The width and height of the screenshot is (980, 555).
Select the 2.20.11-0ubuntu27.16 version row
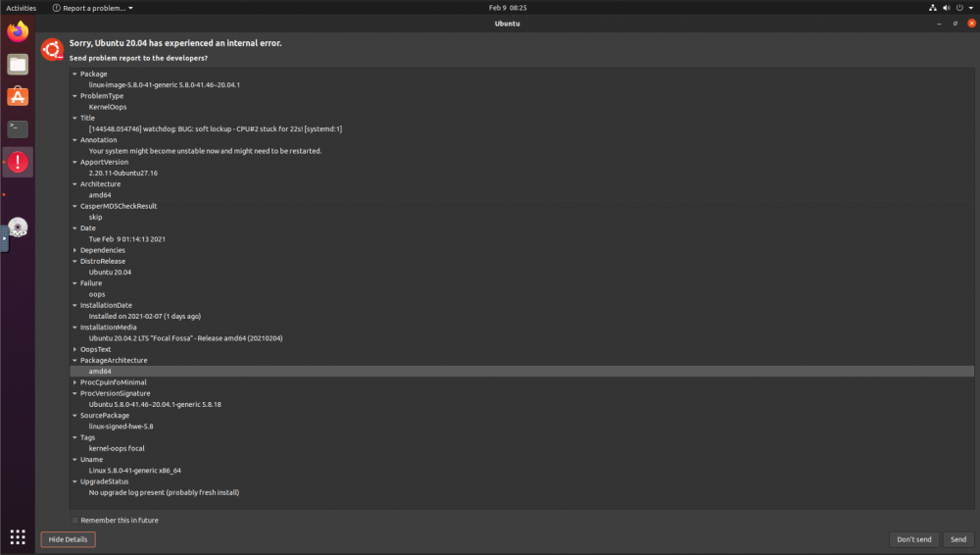pyautogui.click(x=522, y=173)
